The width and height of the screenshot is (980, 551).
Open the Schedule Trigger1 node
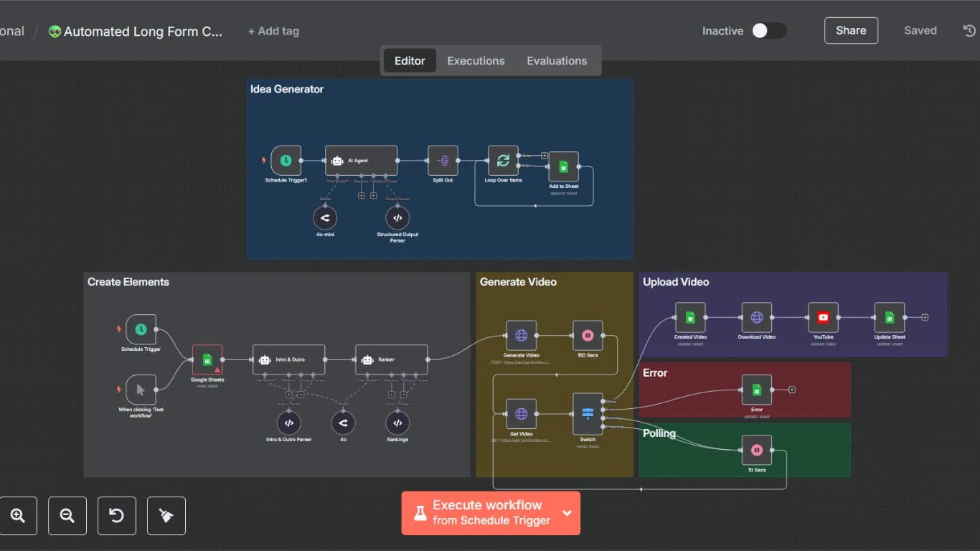coord(286,161)
